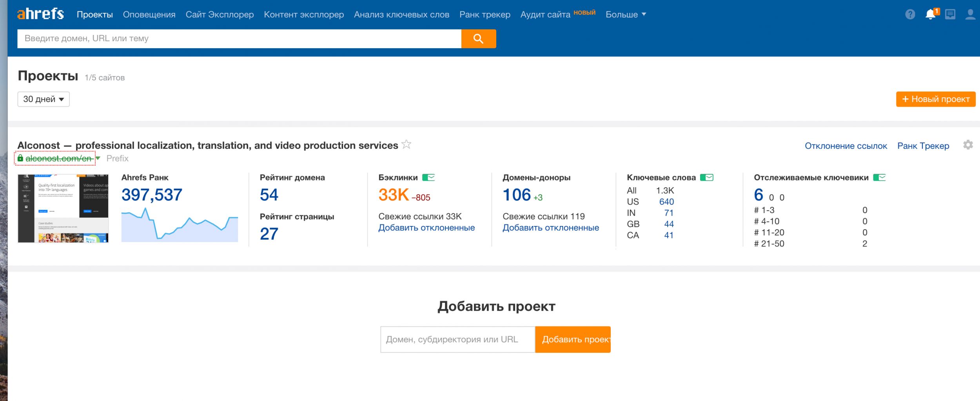Open Оповещения in the top menu
Image resolution: width=980 pixels, height=401 pixels.
click(149, 15)
